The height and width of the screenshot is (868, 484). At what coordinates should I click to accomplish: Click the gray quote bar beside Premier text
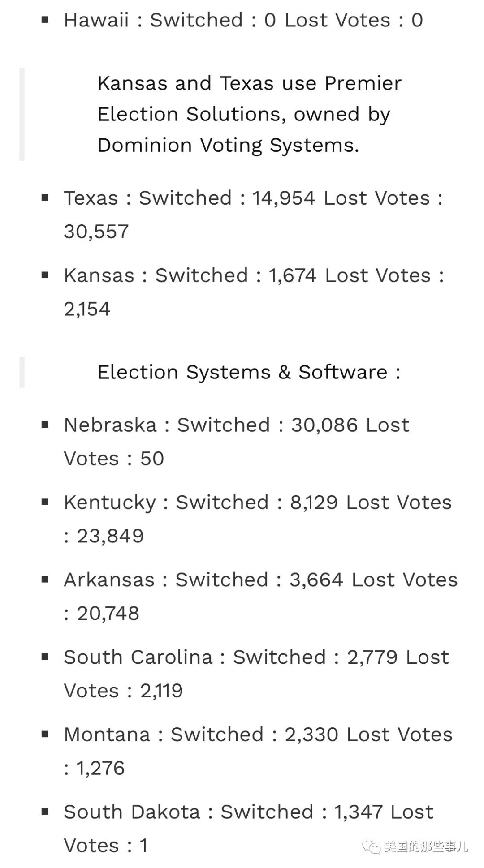pos(22,114)
